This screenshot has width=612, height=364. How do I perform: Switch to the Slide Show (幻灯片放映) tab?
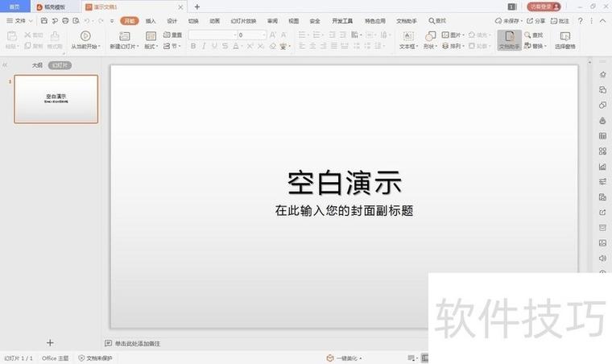coord(243,21)
